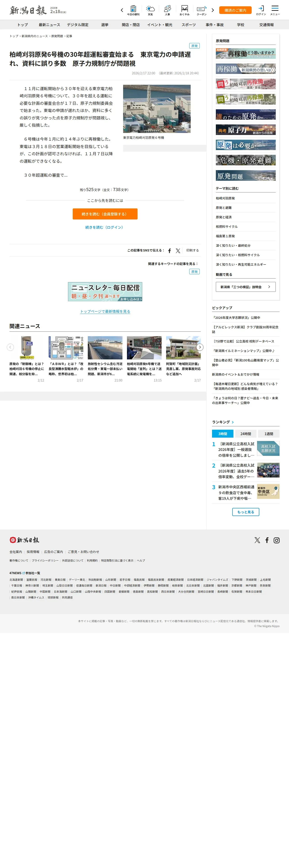Click the footer Niigata Nippo logo
Viewport: 289px width, 868px height.
tap(24, 540)
